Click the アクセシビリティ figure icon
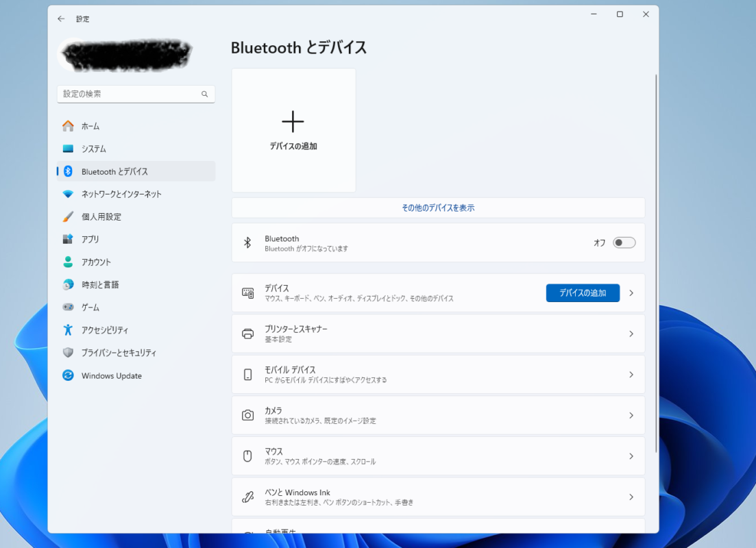Screen dimensions: 756x548 point(68,329)
